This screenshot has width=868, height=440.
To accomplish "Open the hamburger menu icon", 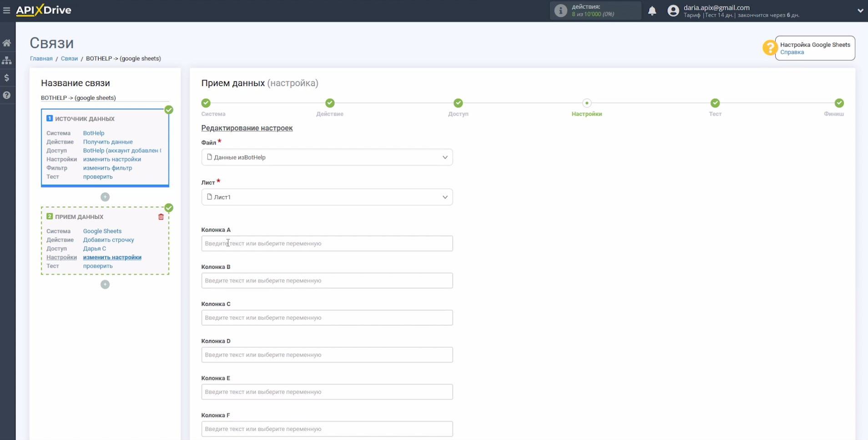I will [x=6, y=10].
